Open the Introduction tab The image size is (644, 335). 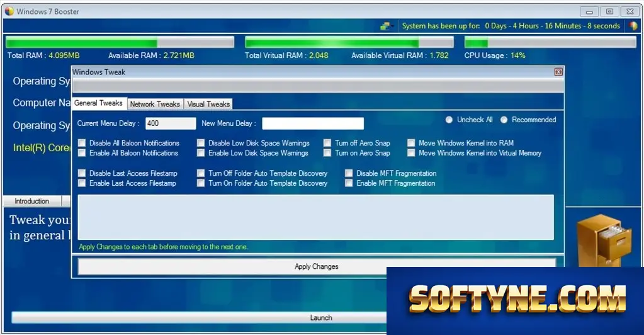pyautogui.click(x=31, y=201)
